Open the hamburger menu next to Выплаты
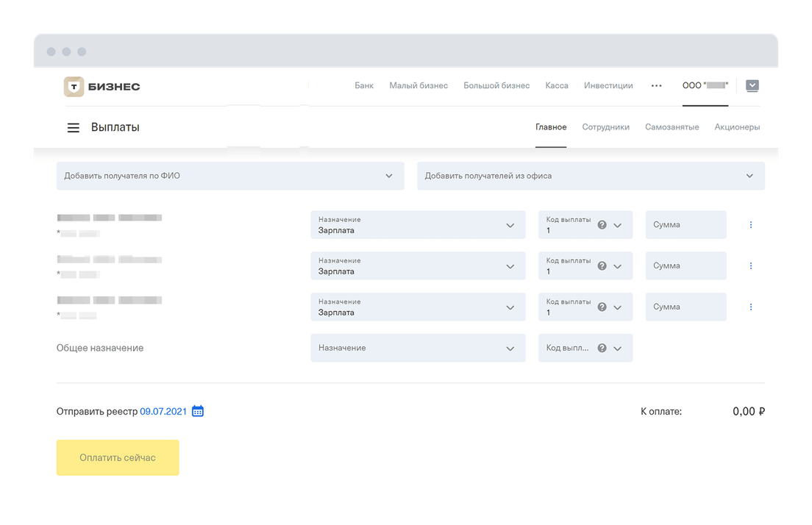 point(73,128)
